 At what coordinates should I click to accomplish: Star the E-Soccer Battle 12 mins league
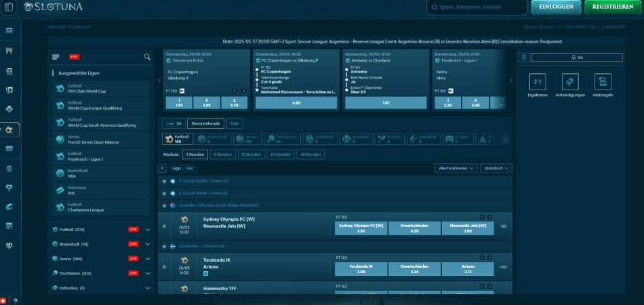point(164,181)
